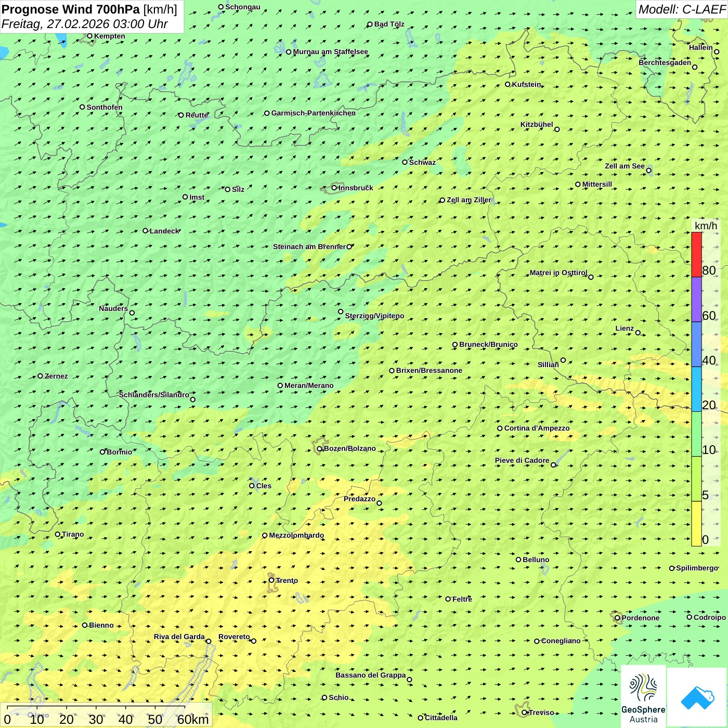The image size is (728, 728).
Task: Click the 'Zell am Ziller' label
Action: (x=469, y=200)
